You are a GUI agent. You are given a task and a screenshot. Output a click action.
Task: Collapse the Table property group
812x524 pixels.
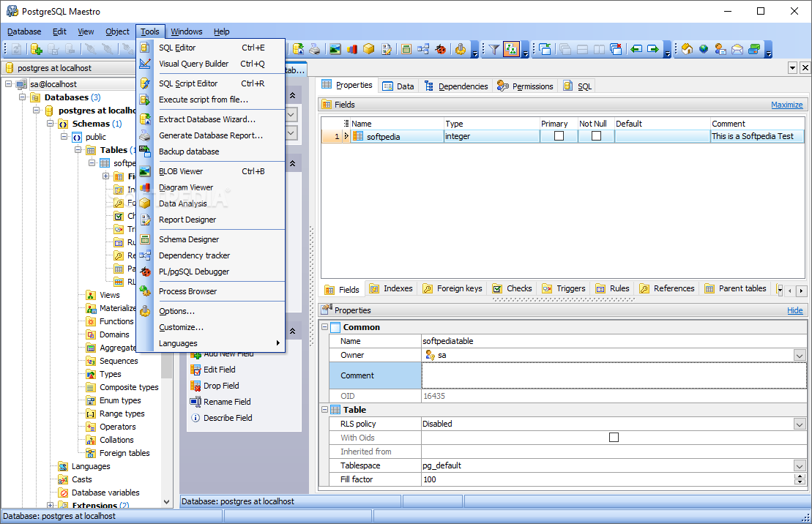point(324,410)
